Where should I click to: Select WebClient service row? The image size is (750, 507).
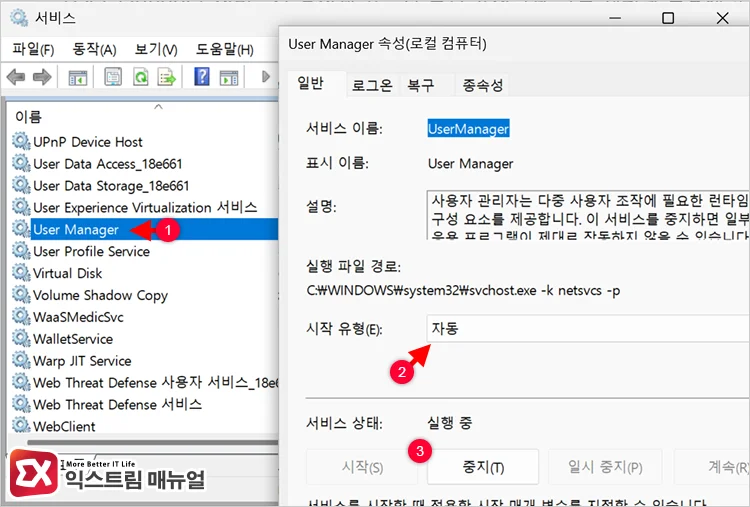[x=145, y=426]
